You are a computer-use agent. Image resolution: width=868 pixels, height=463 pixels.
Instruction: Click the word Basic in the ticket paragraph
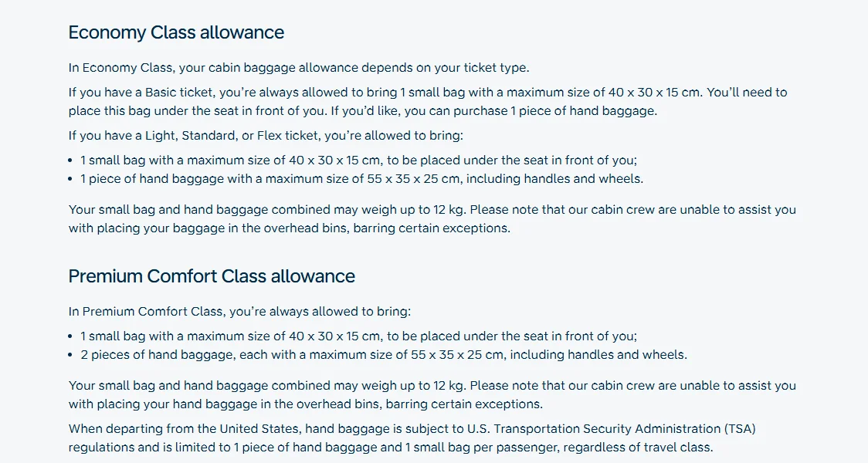click(x=160, y=93)
